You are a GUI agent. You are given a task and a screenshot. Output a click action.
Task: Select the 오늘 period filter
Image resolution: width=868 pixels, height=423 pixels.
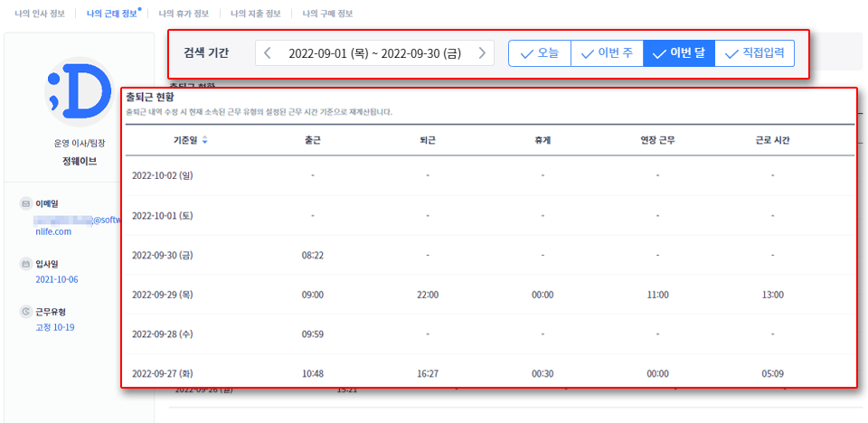pos(540,53)
